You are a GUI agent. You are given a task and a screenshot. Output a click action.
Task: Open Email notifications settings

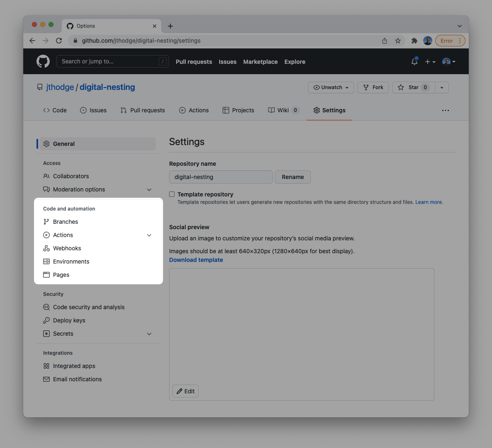(x=98, y=379)
